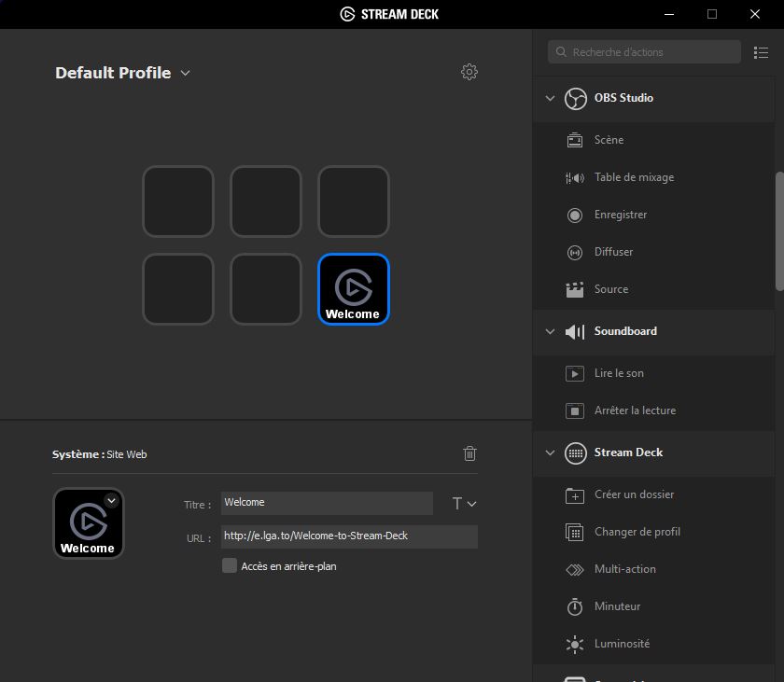Click the Stream Deck category icon

576,453
